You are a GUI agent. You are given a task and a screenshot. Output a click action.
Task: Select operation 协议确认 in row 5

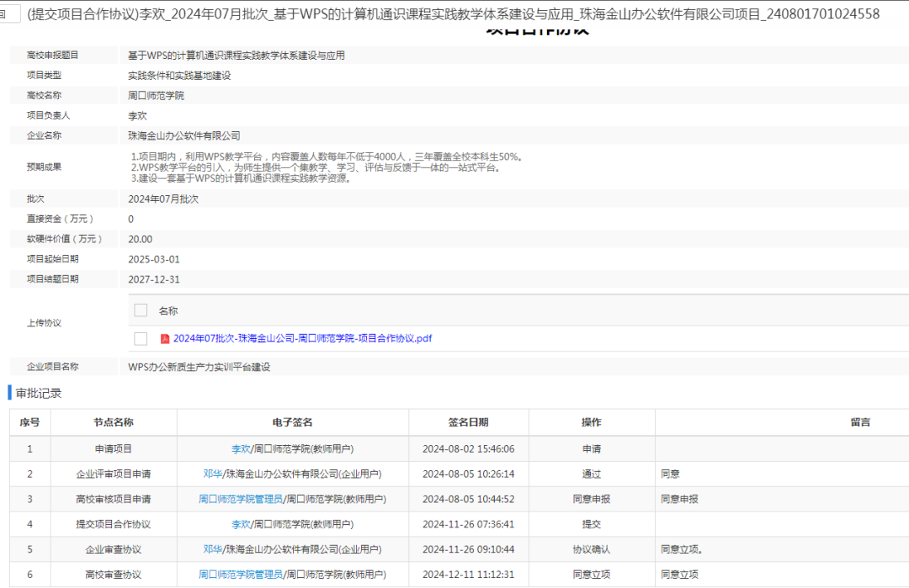click(x=592, y=549)
